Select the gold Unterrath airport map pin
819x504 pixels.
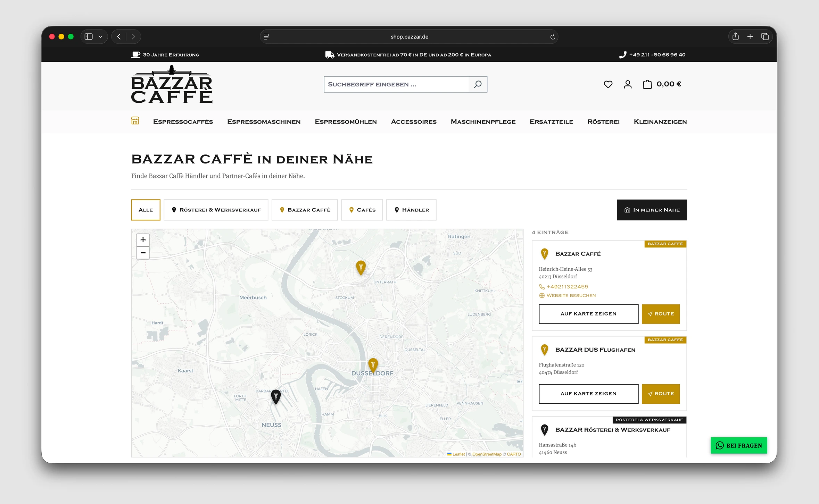pyautogui.click(x=361, y=268)
